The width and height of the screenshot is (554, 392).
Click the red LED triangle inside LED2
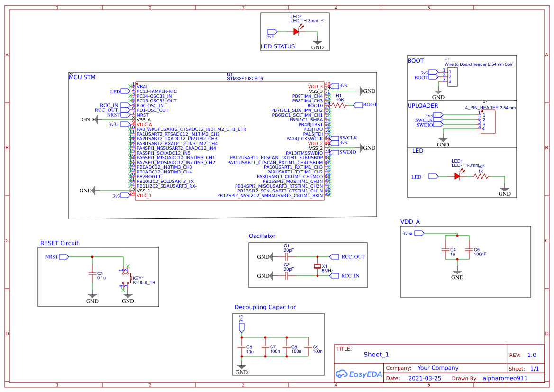pos(295,31)
